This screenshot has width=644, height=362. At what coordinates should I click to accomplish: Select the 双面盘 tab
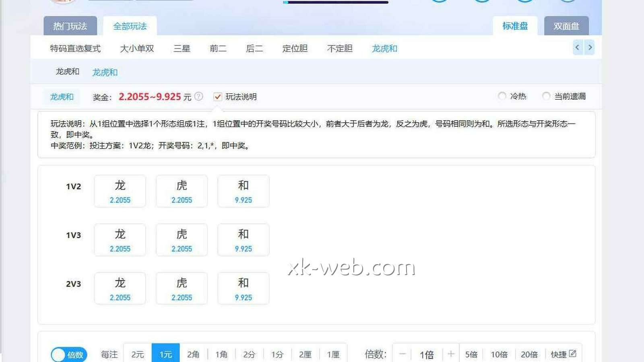pos(566,26)
